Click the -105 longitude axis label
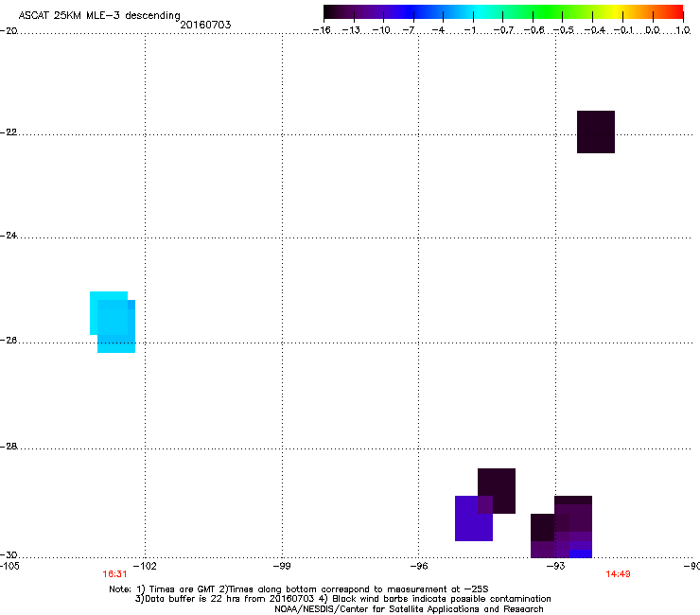This screenshot has height=615, width=700. (9, 566)
